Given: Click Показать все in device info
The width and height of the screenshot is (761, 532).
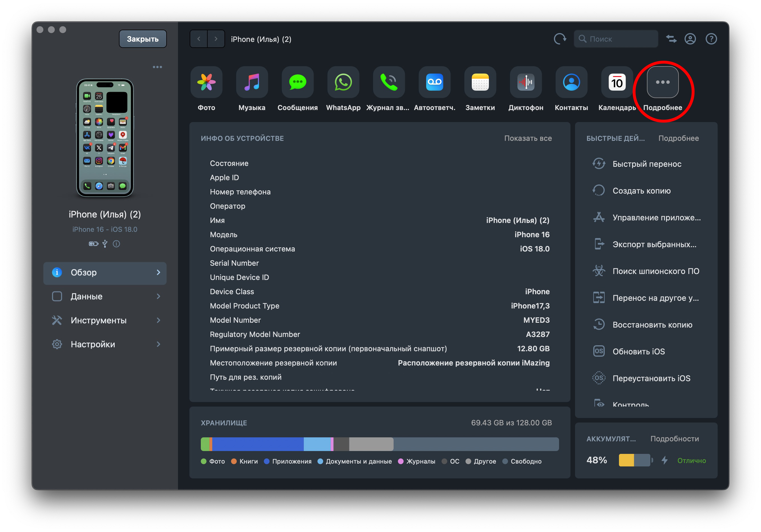Looking at the screenshot, I should click(x=528, y=138).
